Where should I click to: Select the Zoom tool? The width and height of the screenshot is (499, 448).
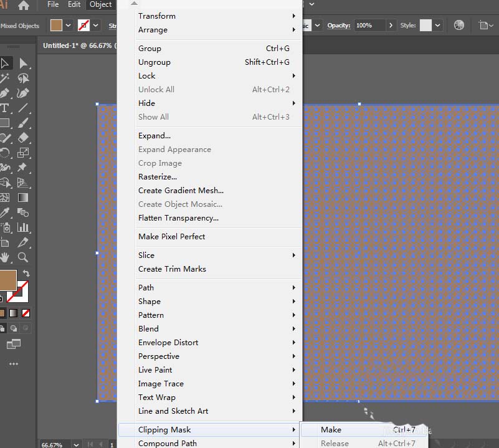click(23, 257)
